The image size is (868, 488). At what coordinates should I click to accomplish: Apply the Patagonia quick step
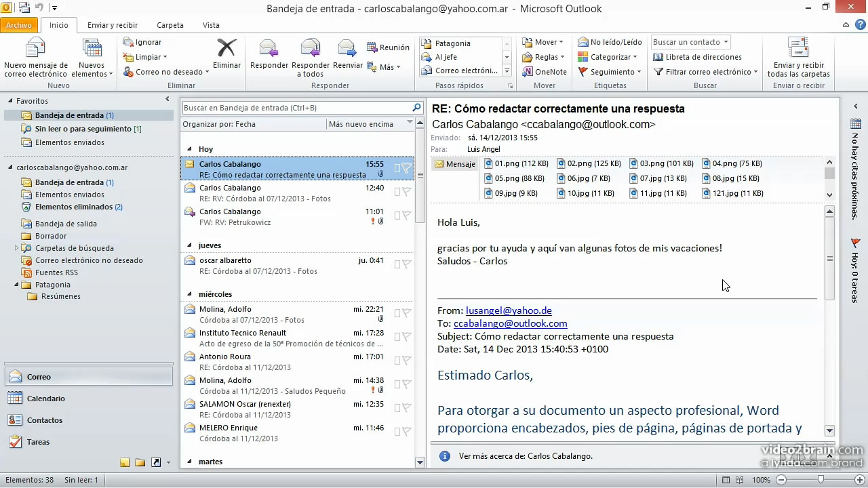(460, 43)
